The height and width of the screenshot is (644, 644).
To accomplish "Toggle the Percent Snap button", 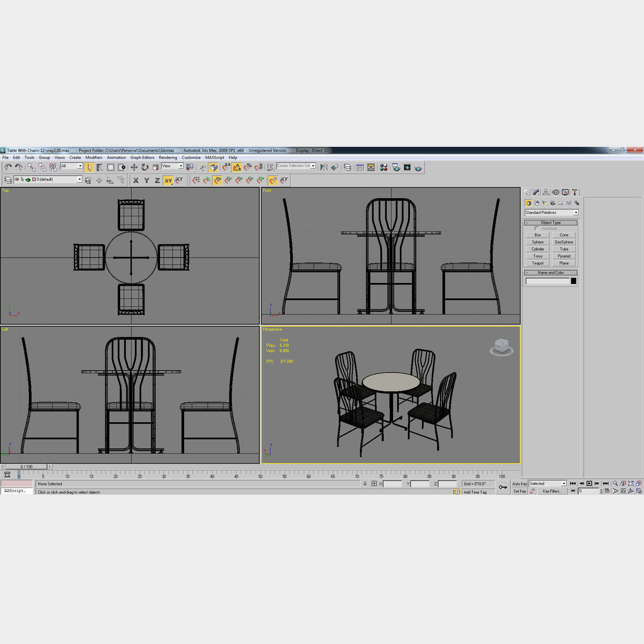I will pyautogui.click(x=248, y=167).
